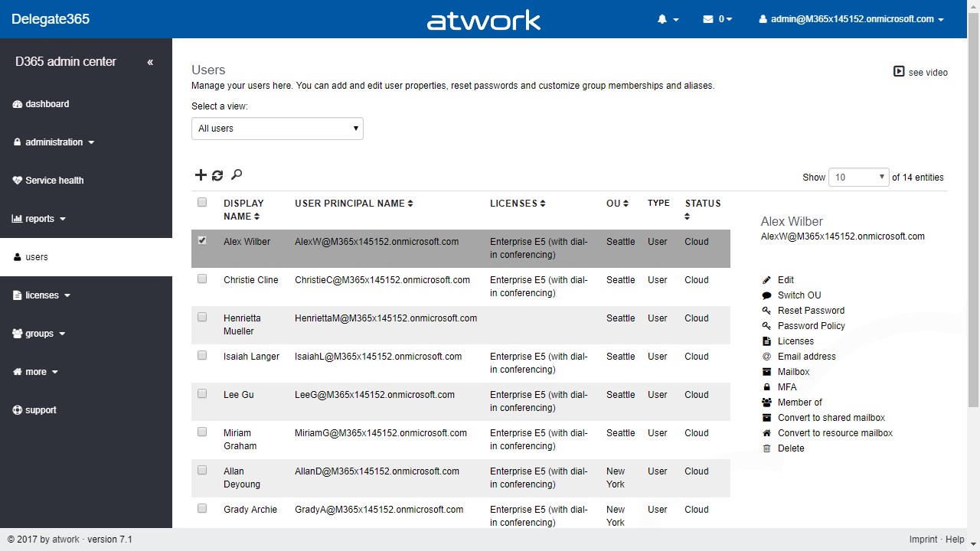Collapse the sidebar with double-chevron icon
Image resolution: width=980 pixels, height=551 pixels.
150,62
